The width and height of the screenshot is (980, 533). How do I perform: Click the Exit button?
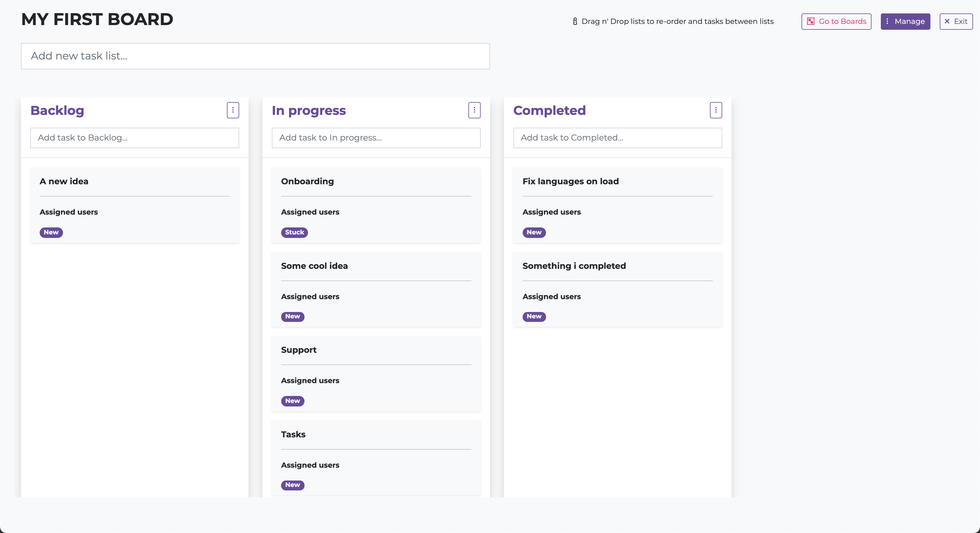(x=956, y=21)
